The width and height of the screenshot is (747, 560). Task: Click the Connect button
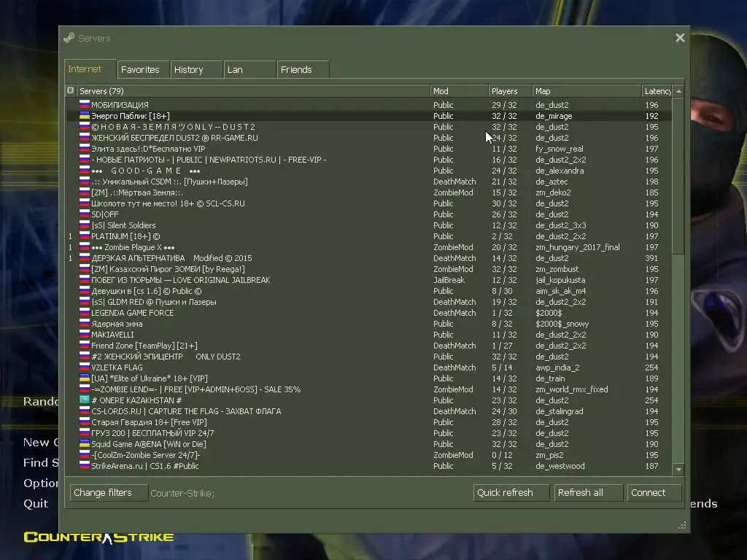coord(654,492)
